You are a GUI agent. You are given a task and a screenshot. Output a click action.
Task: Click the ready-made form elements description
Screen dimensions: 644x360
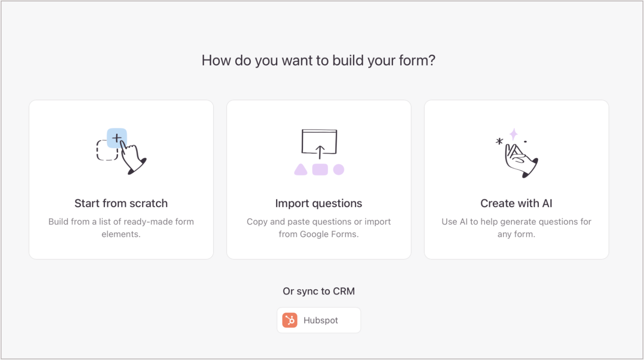(x=121, y=228)
